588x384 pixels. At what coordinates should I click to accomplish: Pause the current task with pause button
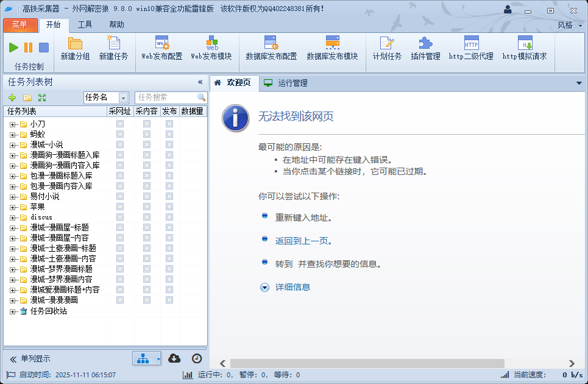point(27,47)
